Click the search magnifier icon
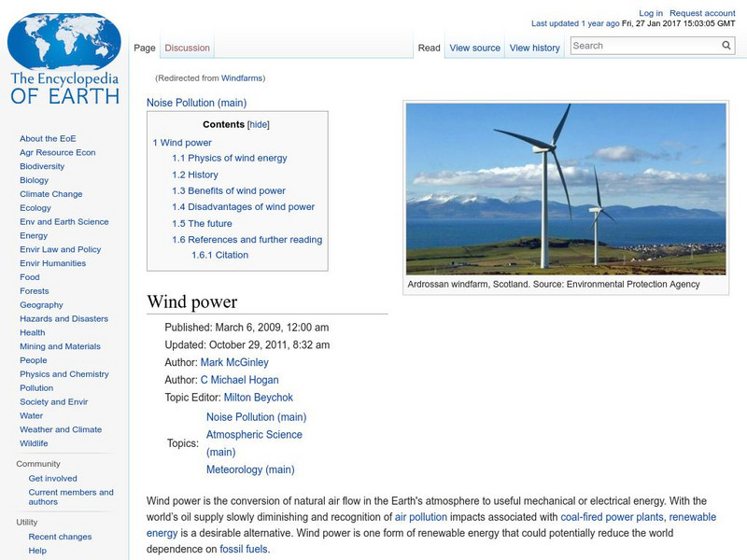The image size is (747, 560). (726, 46)
